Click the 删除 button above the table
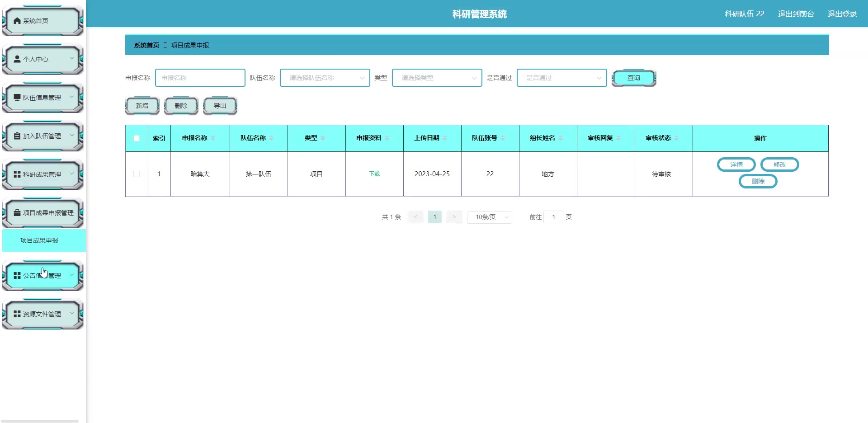The image size is (868, 423). (181, 106)
